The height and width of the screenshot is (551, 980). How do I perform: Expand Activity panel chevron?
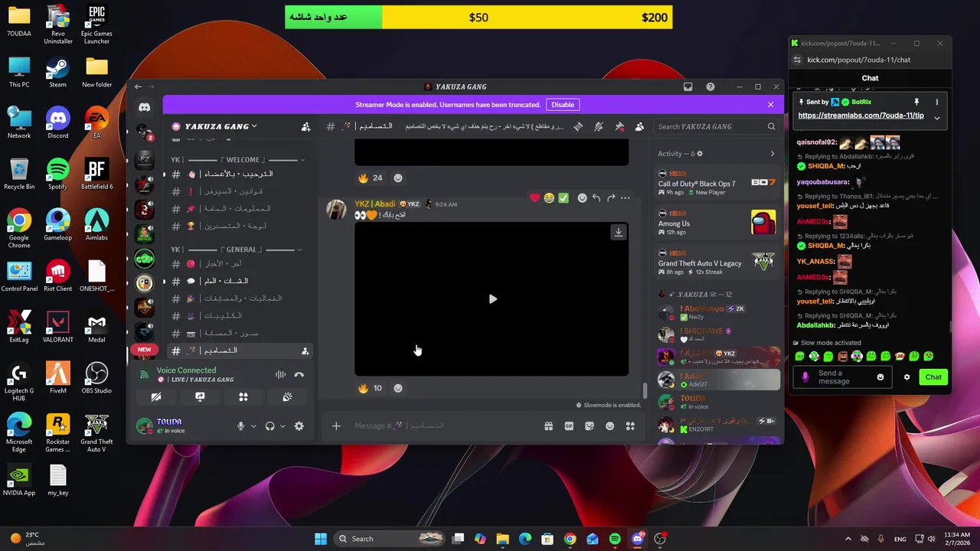[x=773, y=154]
